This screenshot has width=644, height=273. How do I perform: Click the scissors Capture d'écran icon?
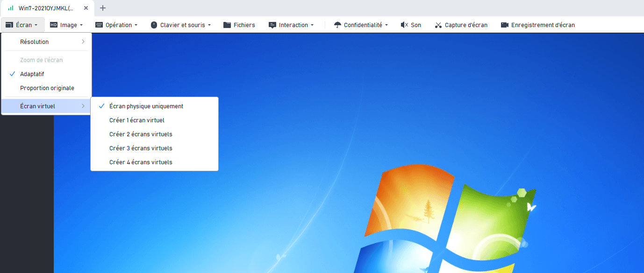438,25
